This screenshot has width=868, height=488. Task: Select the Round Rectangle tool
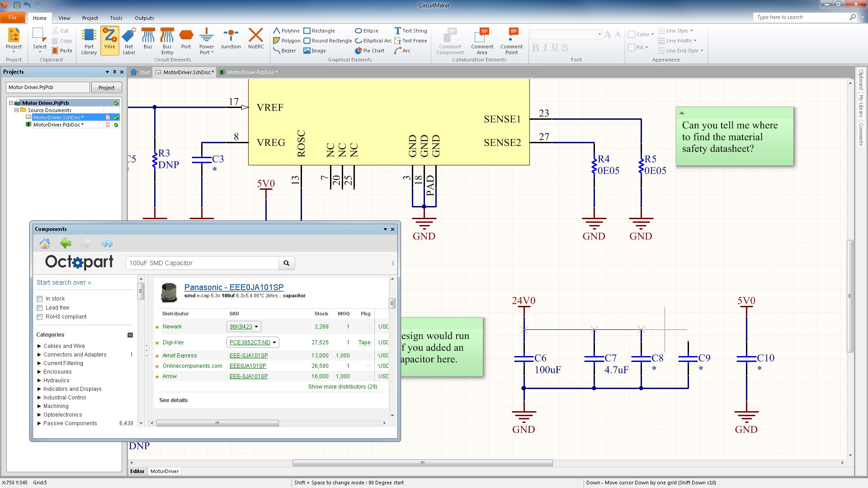coord(328,41)
